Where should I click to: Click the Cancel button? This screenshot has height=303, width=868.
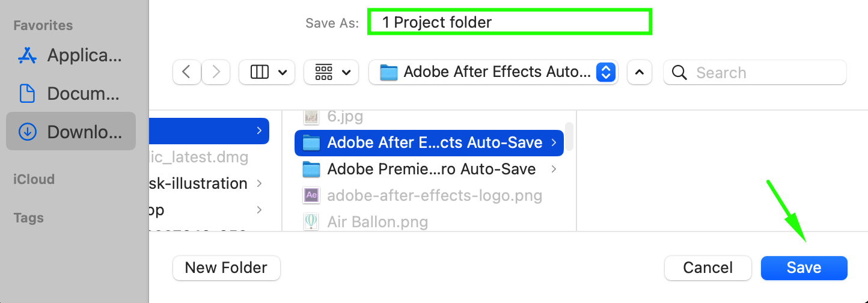point(708,268)
